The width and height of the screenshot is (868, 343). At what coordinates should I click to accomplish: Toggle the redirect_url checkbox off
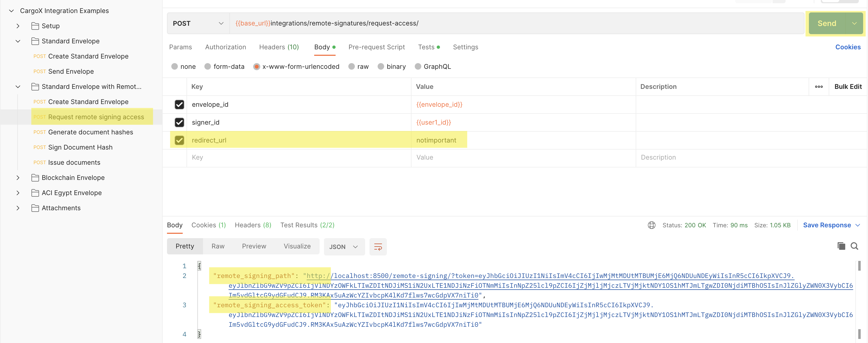click(x=179, y=140)
